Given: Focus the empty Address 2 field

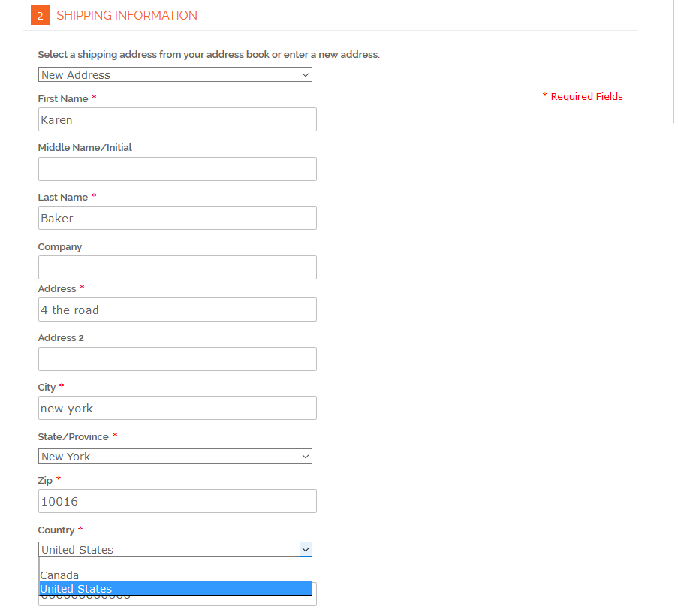Looking at the screenshot, I should 177,359.
